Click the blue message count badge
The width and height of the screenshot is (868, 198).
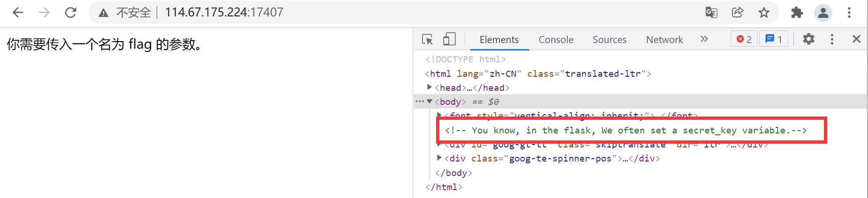click(774, 39)
